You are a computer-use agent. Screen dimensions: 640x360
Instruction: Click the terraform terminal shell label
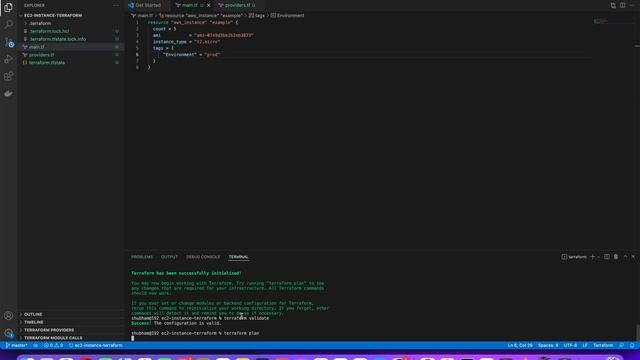tap(574, 257)
